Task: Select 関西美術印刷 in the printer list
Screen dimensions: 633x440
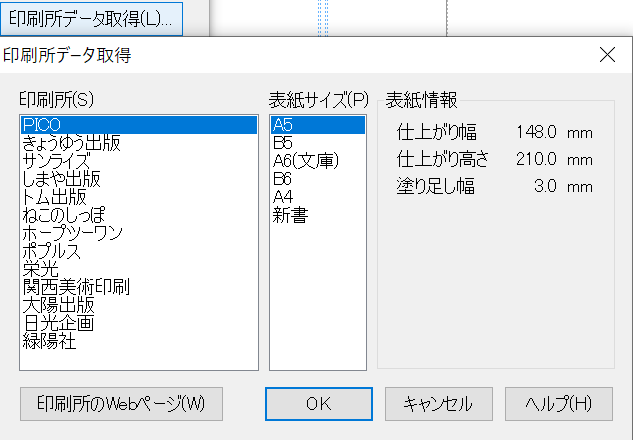Action: (139, 287)
